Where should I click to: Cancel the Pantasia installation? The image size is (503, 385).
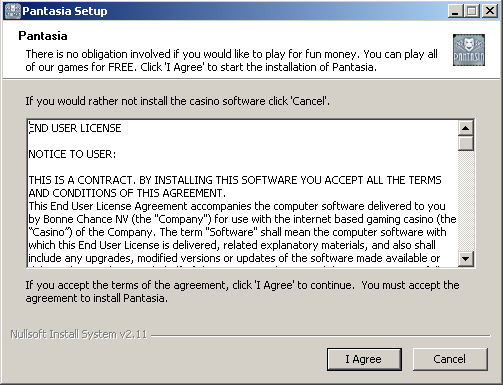450,359
